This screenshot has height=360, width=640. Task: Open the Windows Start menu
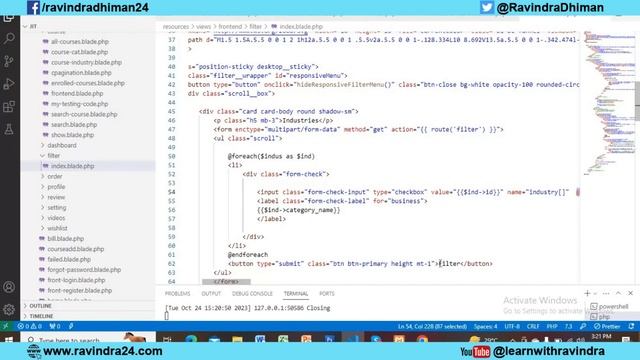point(9,340)
